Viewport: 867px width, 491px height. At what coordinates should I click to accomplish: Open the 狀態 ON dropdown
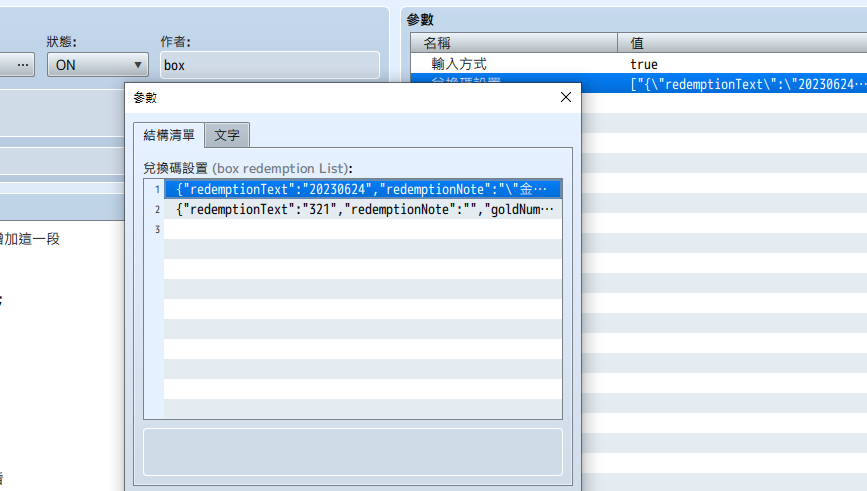[98, 65]
